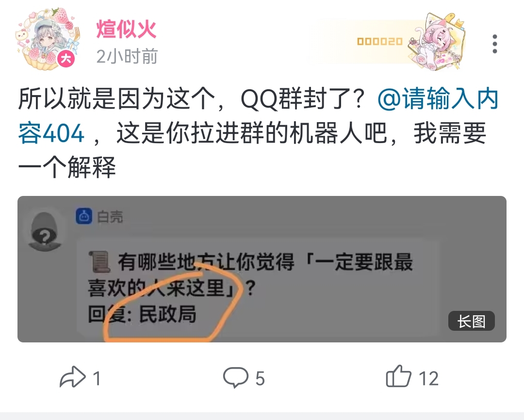Open 煊似火's profile avatar
This screenshot has width=524, height=420.
pos(48,39)
